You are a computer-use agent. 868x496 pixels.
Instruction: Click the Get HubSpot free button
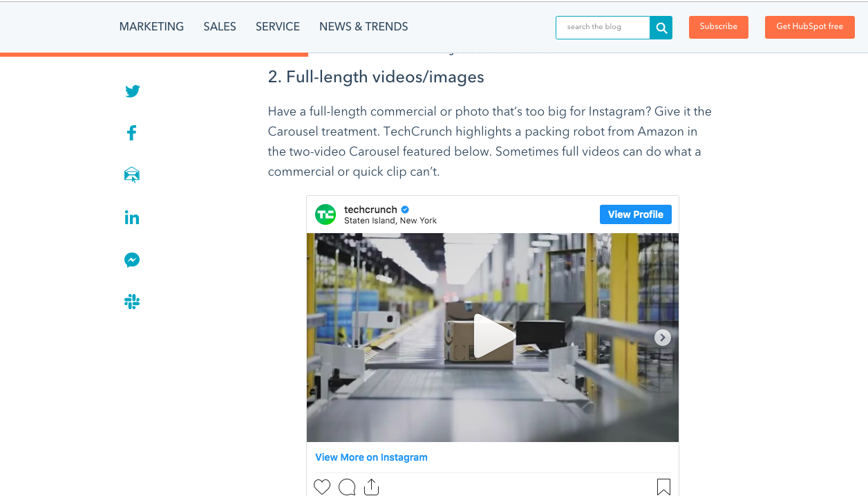(810, 27)
